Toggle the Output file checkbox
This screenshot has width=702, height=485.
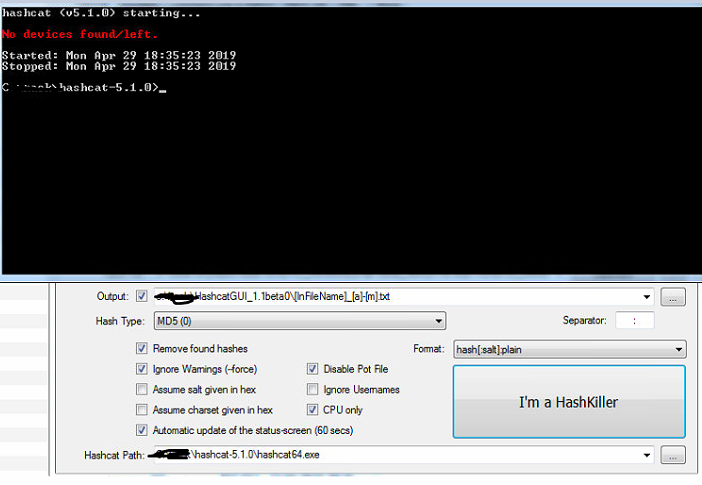coord(141,297)
